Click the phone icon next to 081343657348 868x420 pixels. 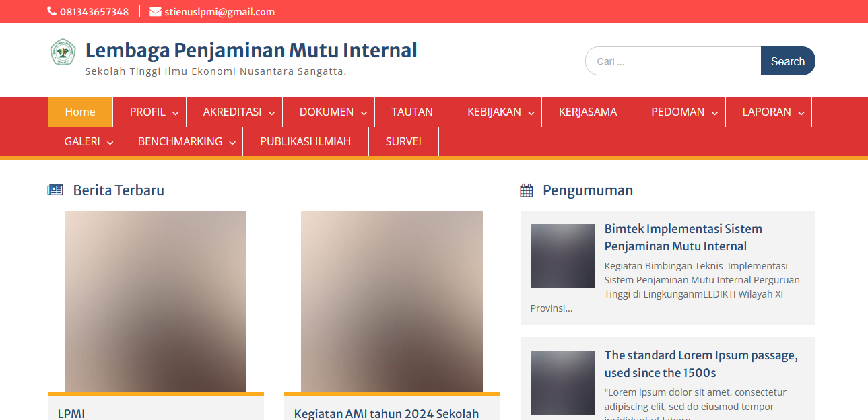tap(51, 10)
